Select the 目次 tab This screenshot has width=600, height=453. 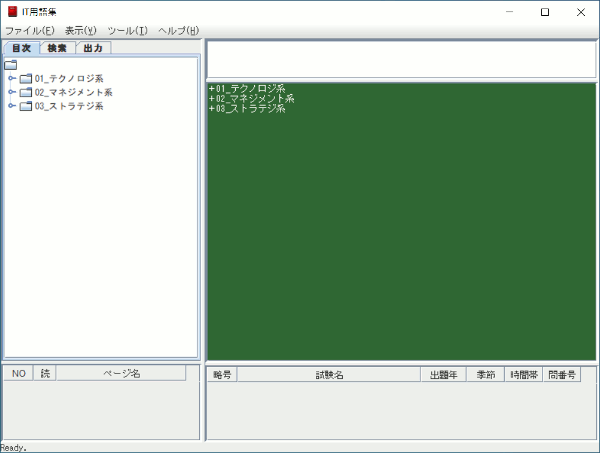point(21,48)
